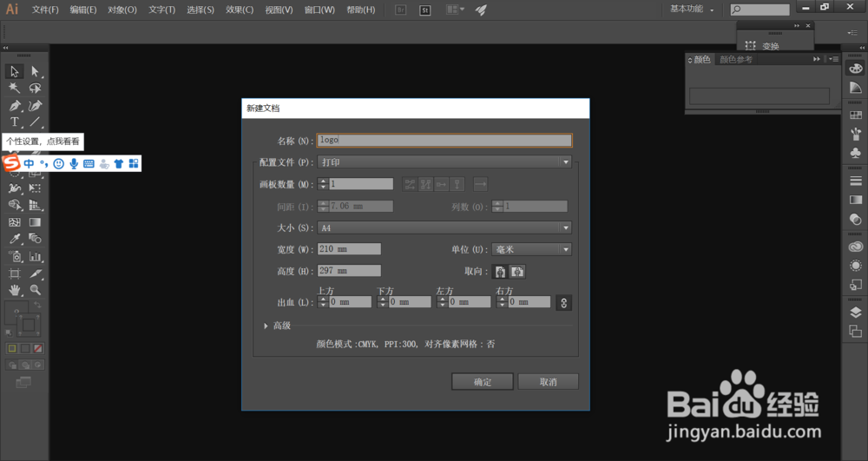Activate the Type (T) tool
This screenshot has width=868, height=461.
(15, 122)
